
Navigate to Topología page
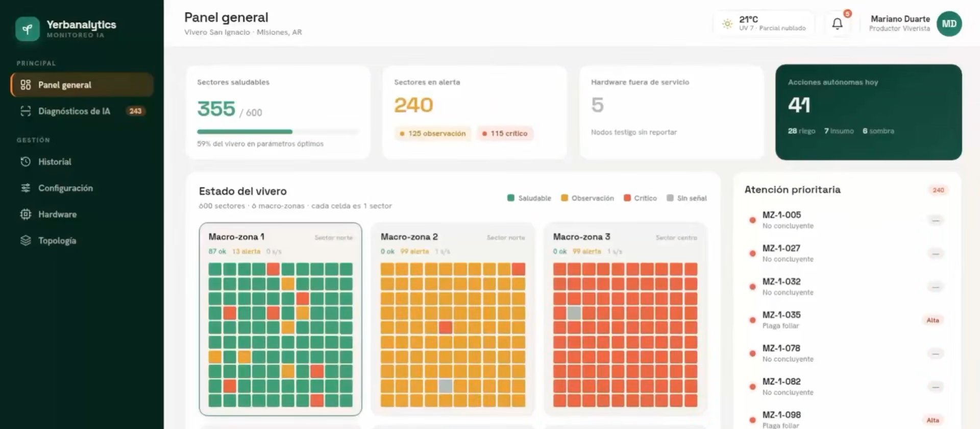pos(82,241)
